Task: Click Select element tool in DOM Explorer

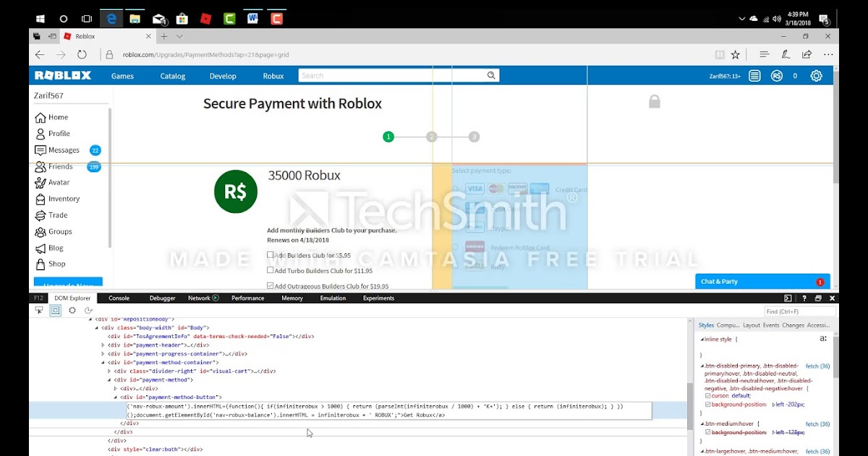Action: coord(39,311)
